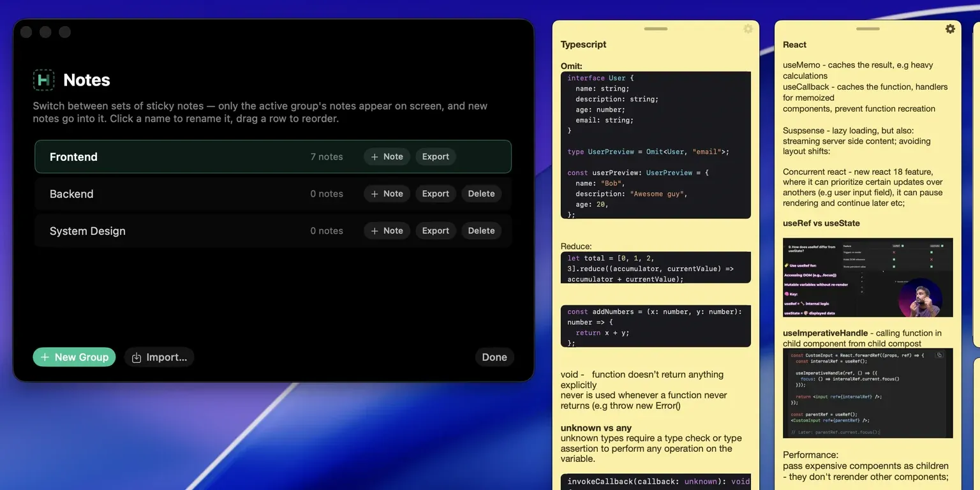This screenshot has width=980, height=490.
Task: Click invokeCallback code snippet
Action: (655, 482)
